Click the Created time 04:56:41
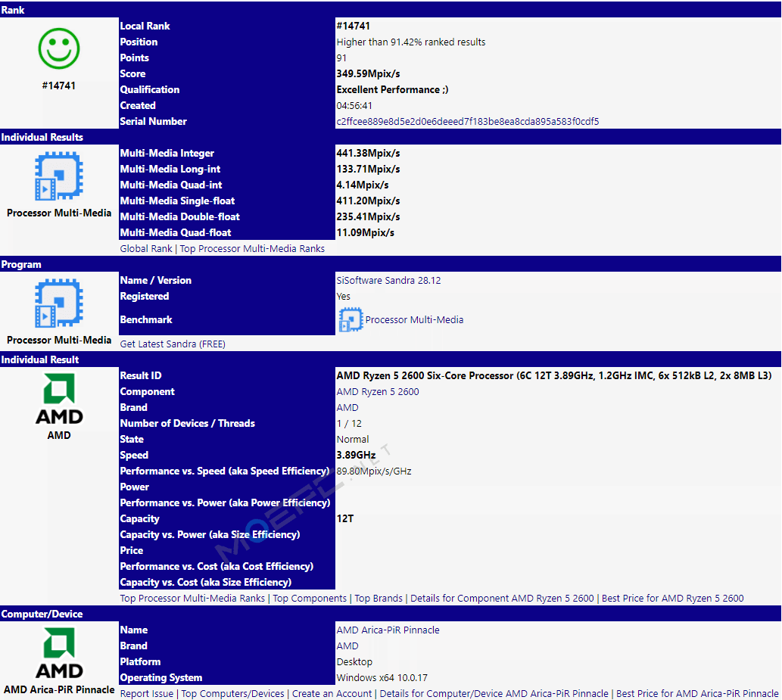Viewport: 782px width, 700px height. coord(354,106)
